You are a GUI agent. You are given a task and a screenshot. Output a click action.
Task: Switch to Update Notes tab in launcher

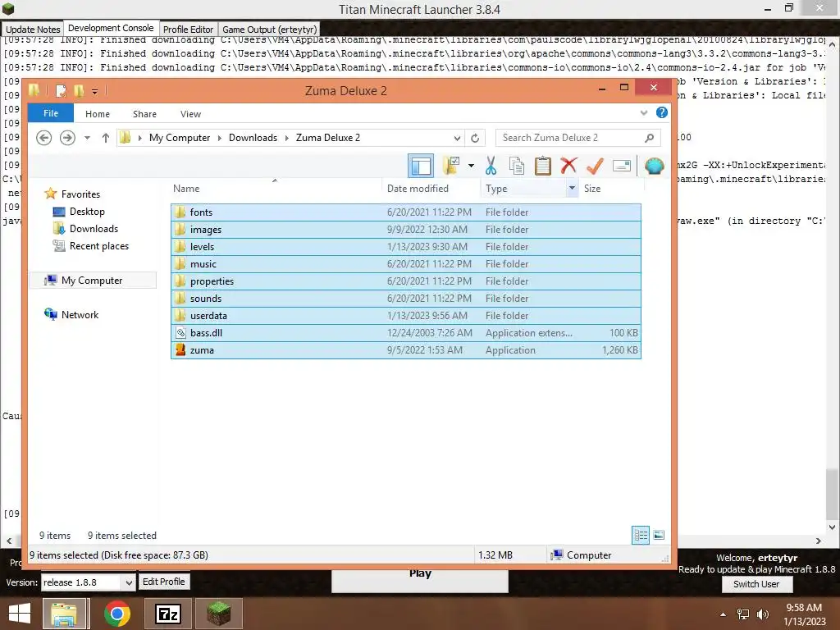coord(33,29)
